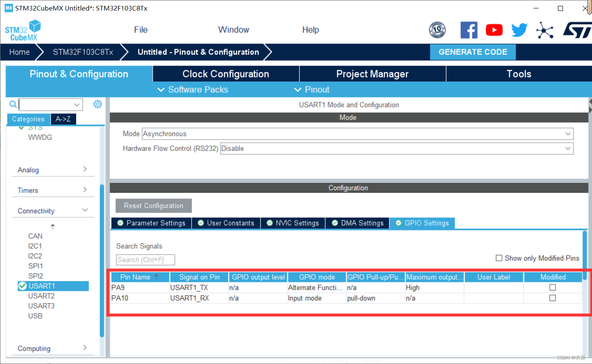Toggle Show only Modified Pins checkbox
Image resolution: width=592 pixels, height=364 pixels.
[x=499, y=258]
